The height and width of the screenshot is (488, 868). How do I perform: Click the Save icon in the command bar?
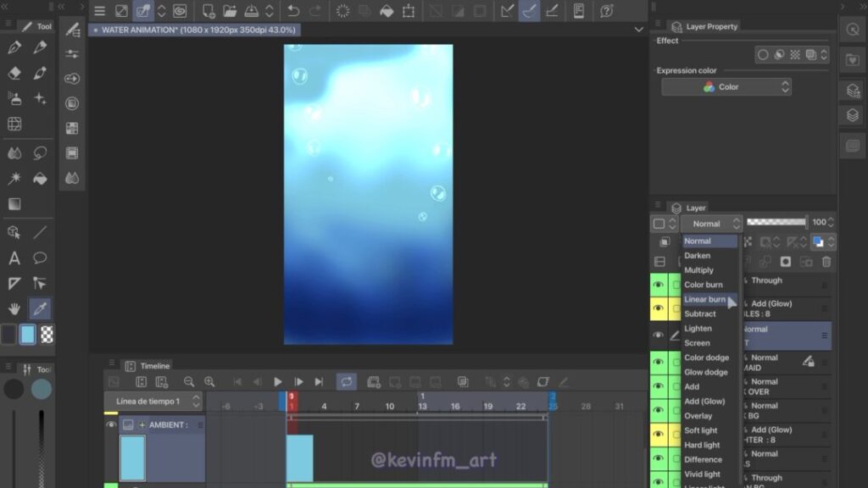pos(251,11)
